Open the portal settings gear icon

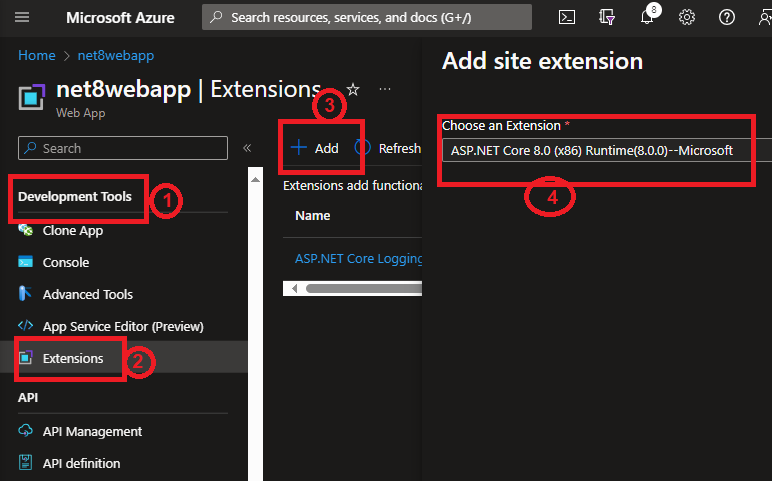(x=687, y=18)
